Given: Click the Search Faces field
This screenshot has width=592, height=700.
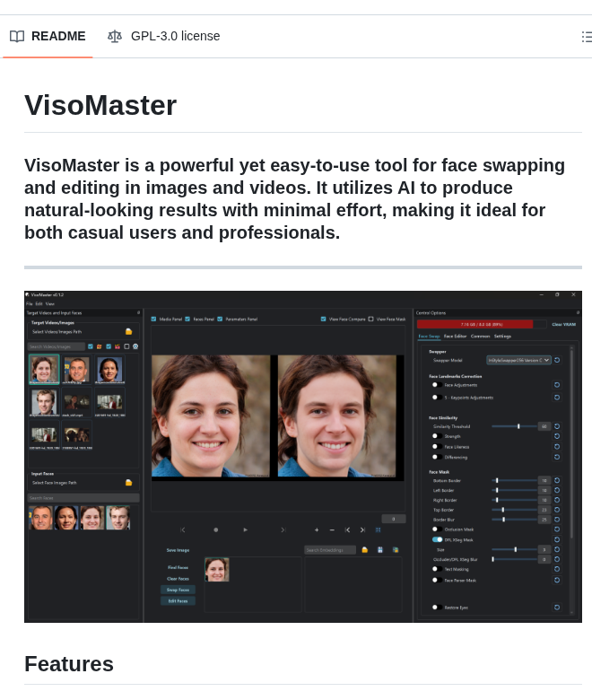Looking at the screenshot, I should click(83, 498).
